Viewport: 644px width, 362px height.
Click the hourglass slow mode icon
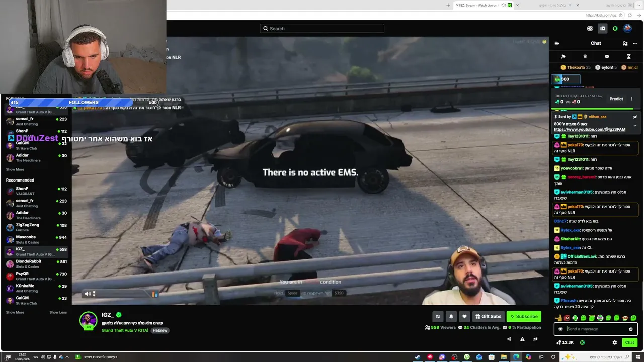pyautogui.click(x=628, y=57)
